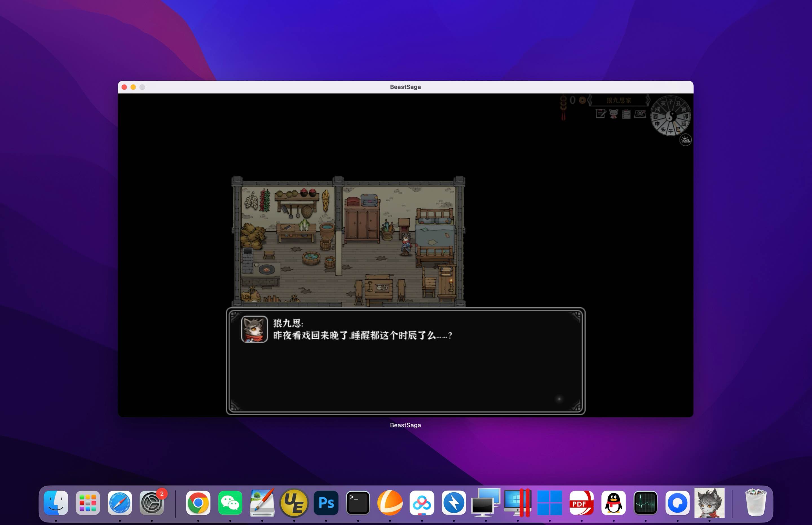Launch Safari from the Dock
Image resolution: width=812 pixels, height=525 pixels.
tap(120, 503)
